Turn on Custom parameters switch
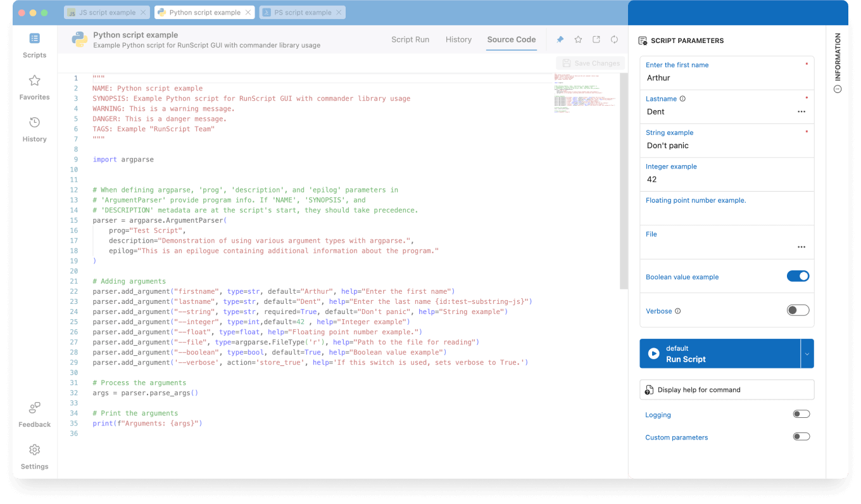The height and width of the screenshot is (504, 861). pos(801,436)
